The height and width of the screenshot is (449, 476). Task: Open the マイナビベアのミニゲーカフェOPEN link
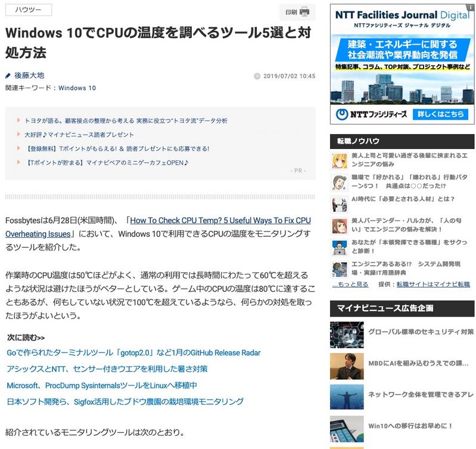point(107,163)
